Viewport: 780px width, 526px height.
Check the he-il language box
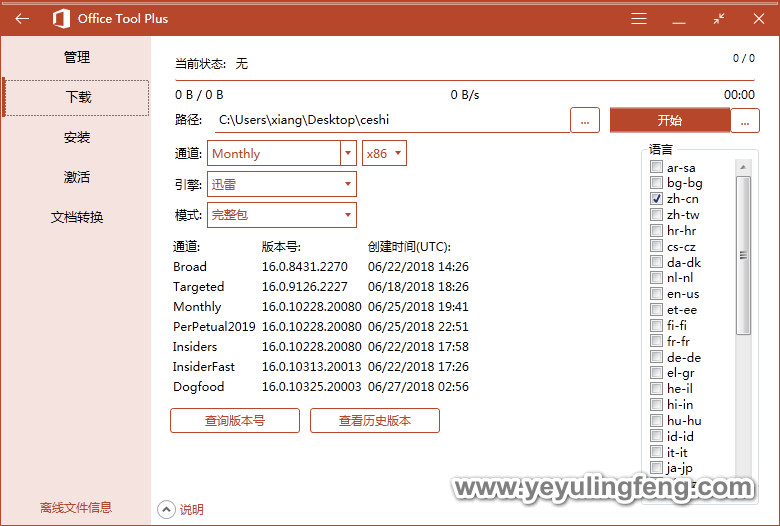click(x=656, y=389)
